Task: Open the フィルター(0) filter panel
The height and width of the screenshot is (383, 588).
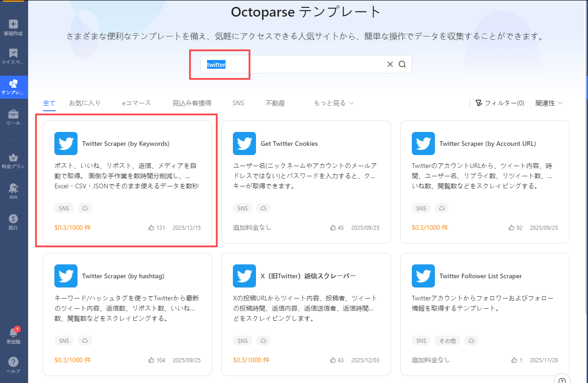Action: 500,103
